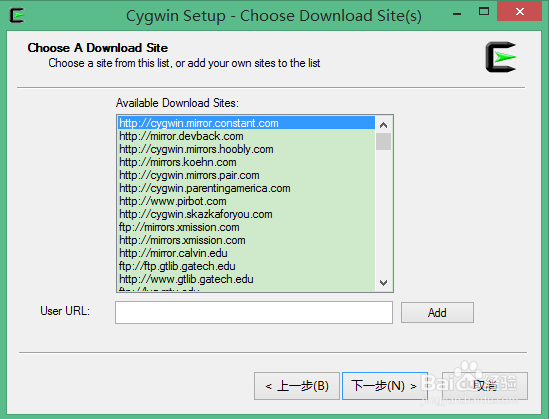This screenshot has height=419, width=549.
Task: Click the site list scroll down arrow
Action: click(x=383, y=282)
